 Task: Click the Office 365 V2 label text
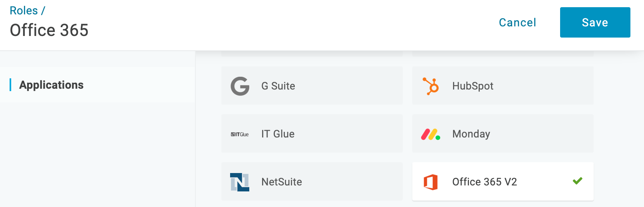485,182
